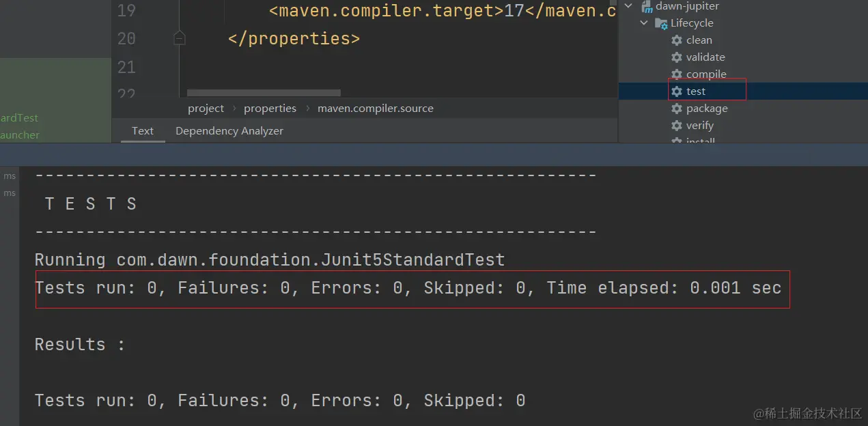Image resolution: width=868 pixels, height=426 pixels.
Task: Click line number 19 in gutter
Action: 126,10
